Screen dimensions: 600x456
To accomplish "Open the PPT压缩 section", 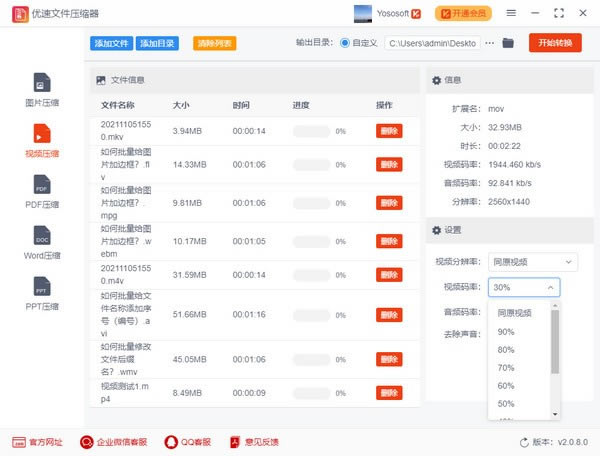I will pos(42,293).
